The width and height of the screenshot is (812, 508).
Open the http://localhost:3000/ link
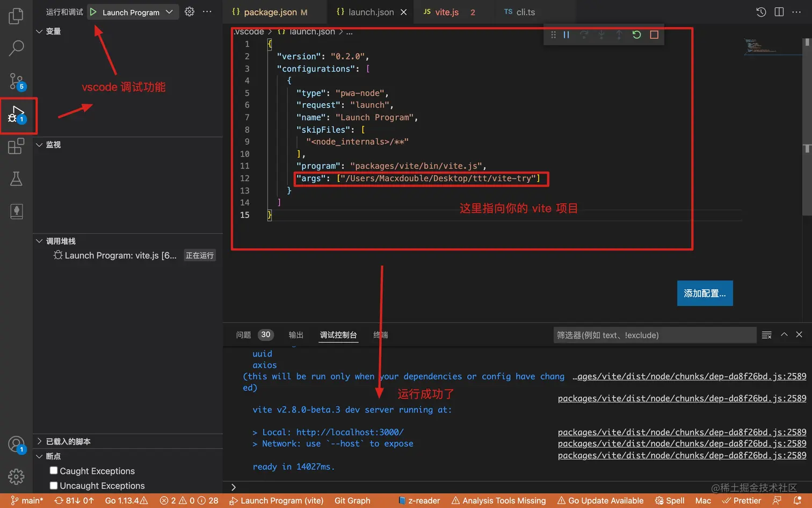[350, 432]
